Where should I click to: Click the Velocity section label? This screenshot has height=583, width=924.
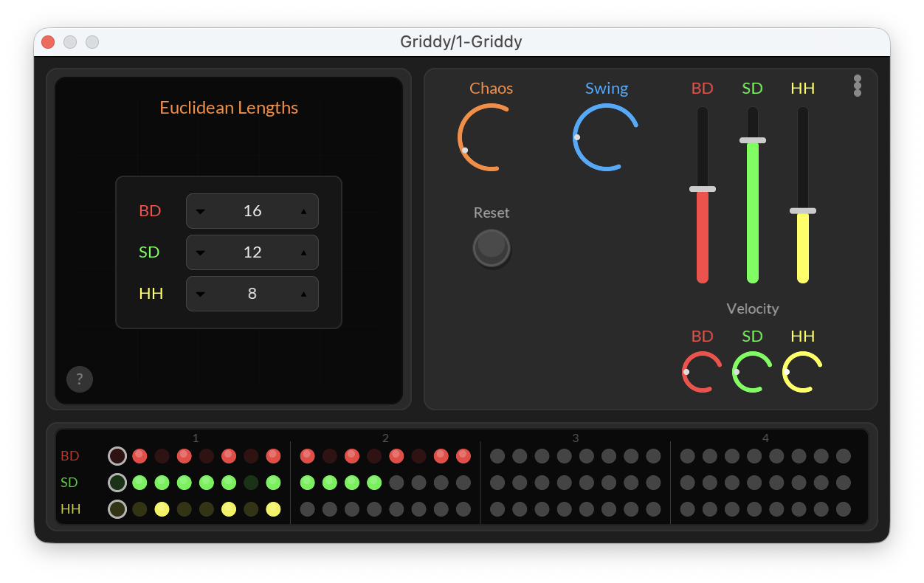coord(752,308)
